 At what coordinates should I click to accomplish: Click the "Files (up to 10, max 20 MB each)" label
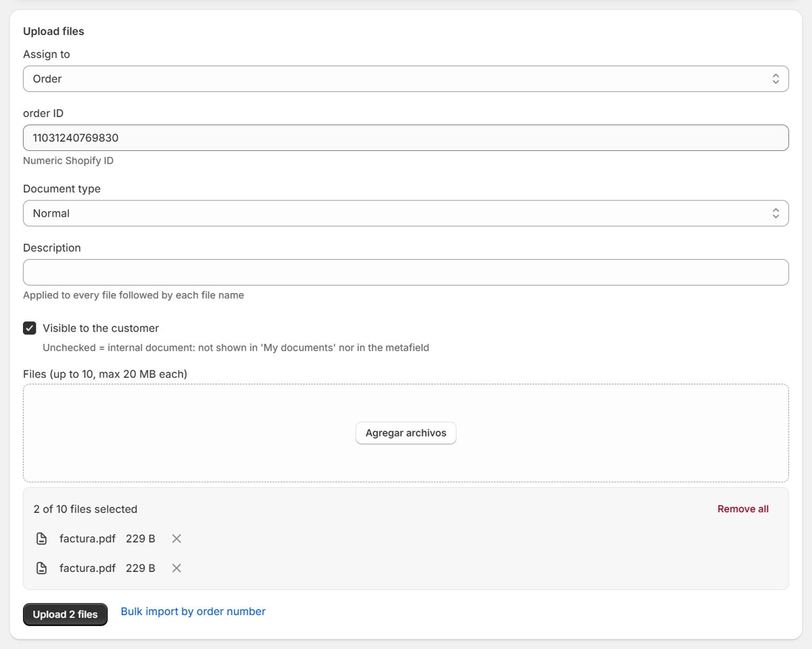point(105,374)
